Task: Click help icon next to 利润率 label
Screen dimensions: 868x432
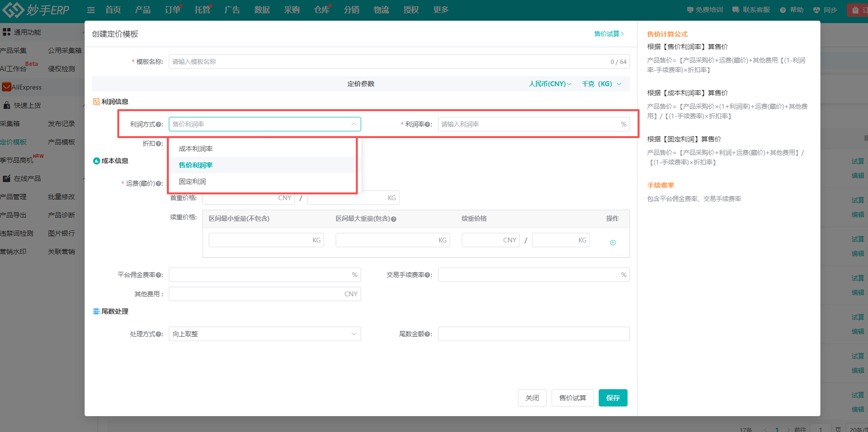Action: tap(428, 125)
